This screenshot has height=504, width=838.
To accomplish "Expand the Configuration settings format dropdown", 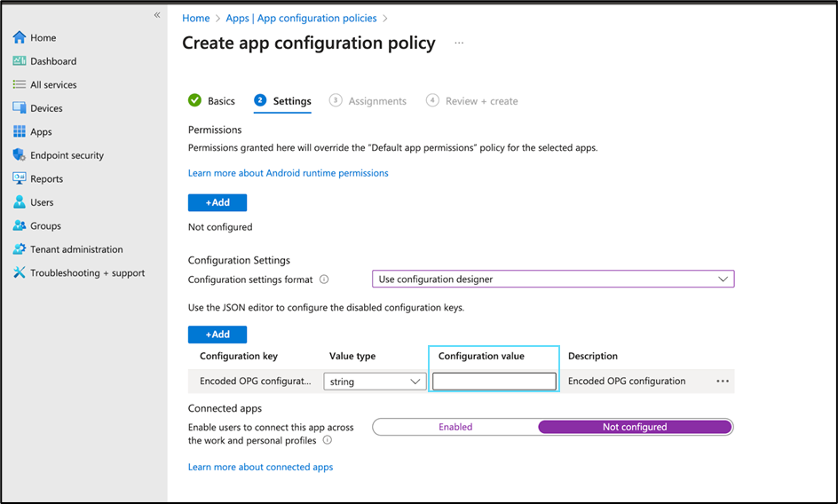I will pyautogui.click(x=552, y=280).
